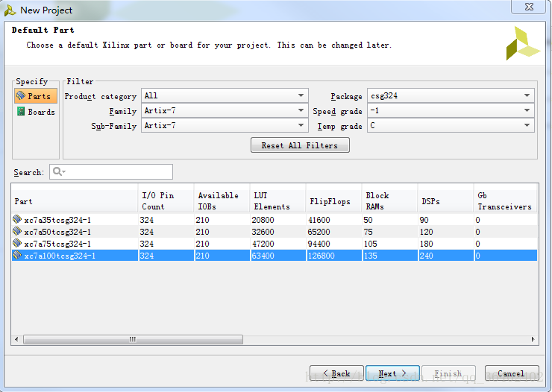Click DSPs value 120
552x392 pixels.
(x=426, y=232)
